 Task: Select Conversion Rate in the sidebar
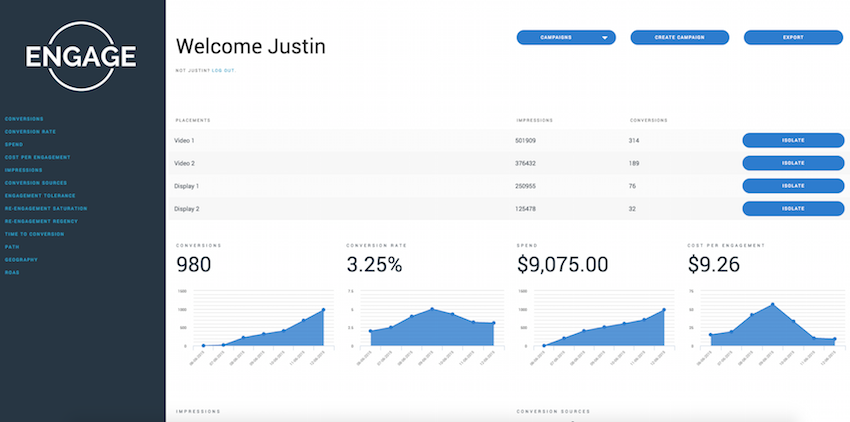point(30,132)
